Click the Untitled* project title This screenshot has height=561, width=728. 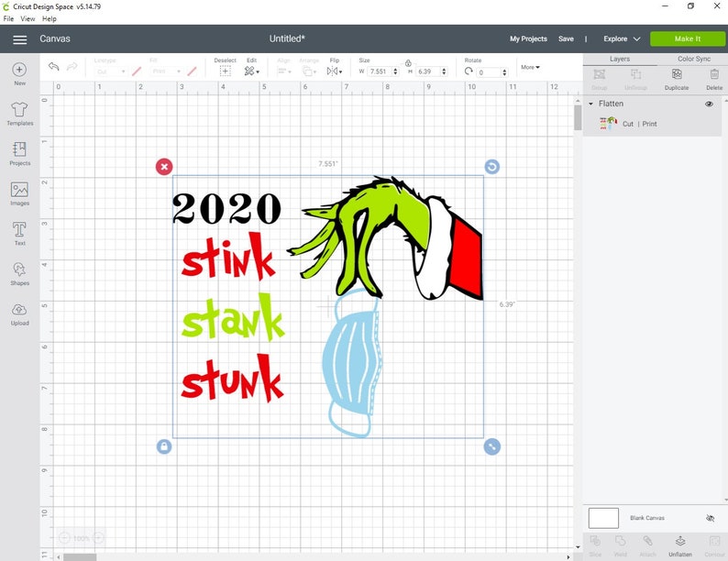[x=287, y=39]
